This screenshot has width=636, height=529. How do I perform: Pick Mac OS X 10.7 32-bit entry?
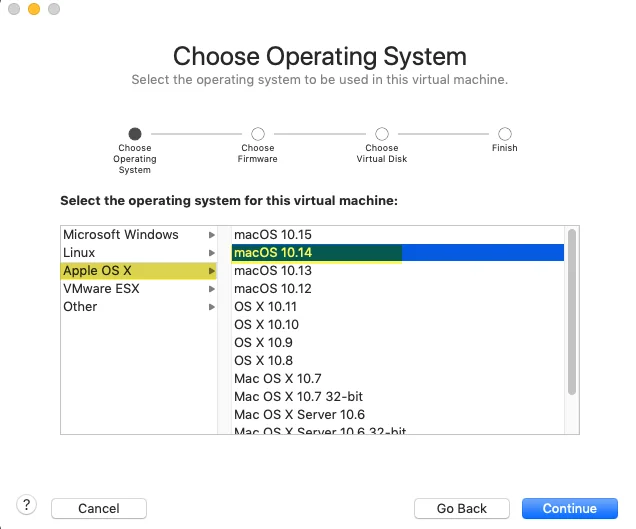(x=398, y=396)
